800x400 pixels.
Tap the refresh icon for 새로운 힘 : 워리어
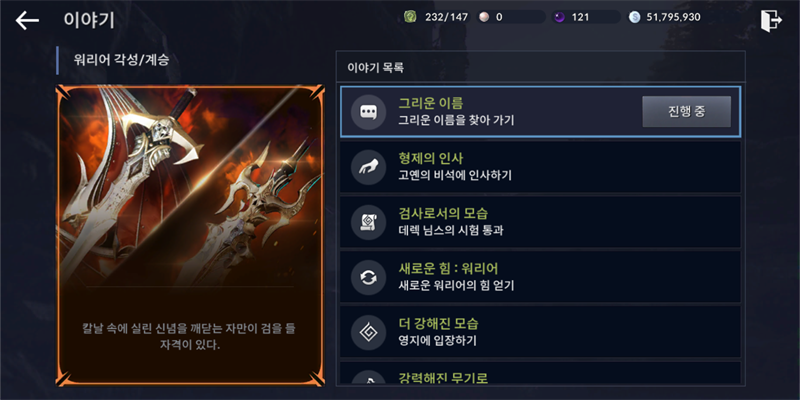(x=368, y=278)
